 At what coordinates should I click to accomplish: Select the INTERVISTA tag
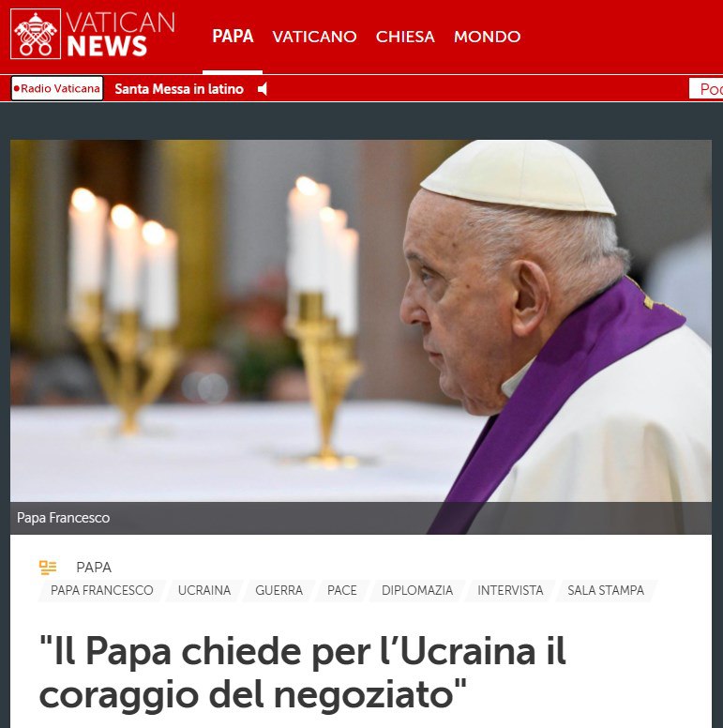pyautogui.click(x=510, y=590)
